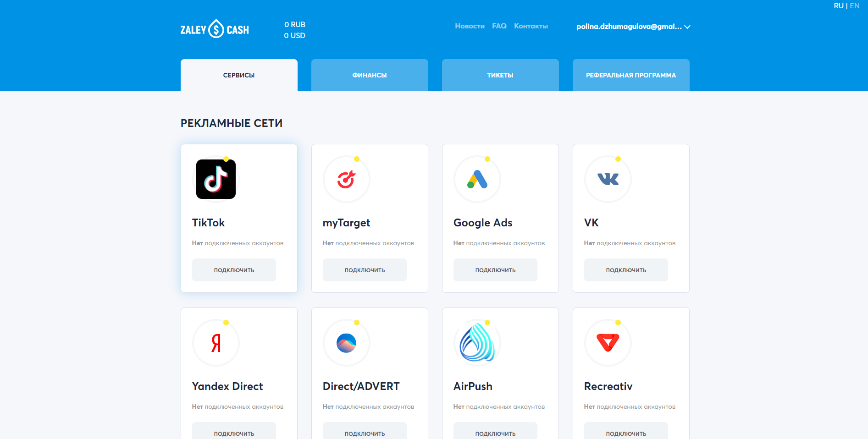Click myTarget's 'Нет подключенных аккаунтов' status
868x439 pixels.
click(368, 243)
